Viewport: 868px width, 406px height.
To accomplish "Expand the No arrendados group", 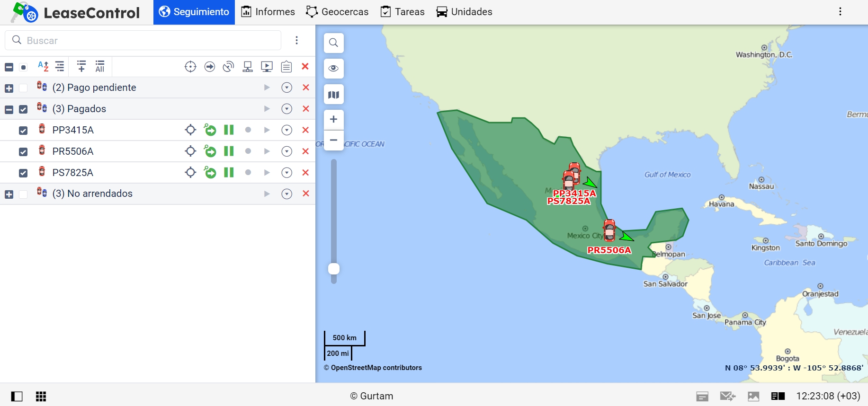I will point(9,194).
